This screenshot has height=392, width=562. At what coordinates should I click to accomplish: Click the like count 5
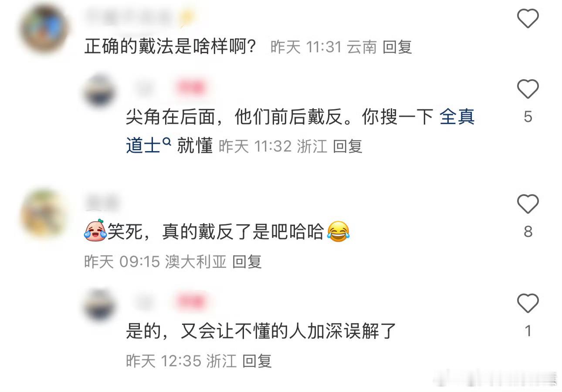pyautogui.click(x=528, y=117)
